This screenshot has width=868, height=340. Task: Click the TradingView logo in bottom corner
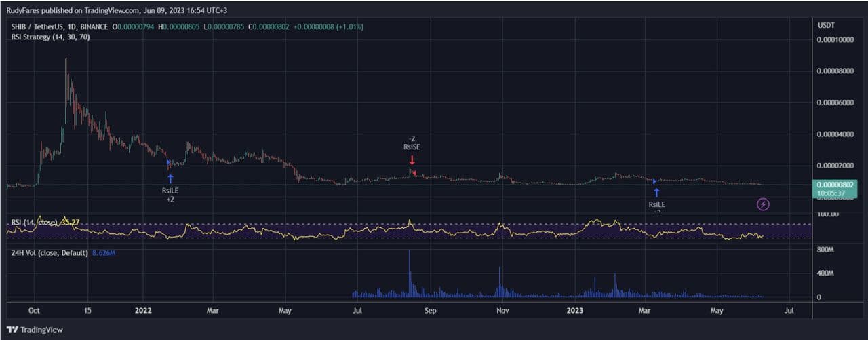click(x=35, y=329)
